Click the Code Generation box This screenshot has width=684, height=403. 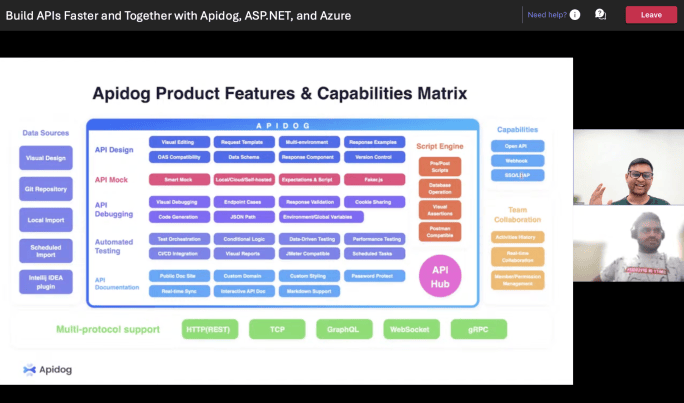pos(179,217)
